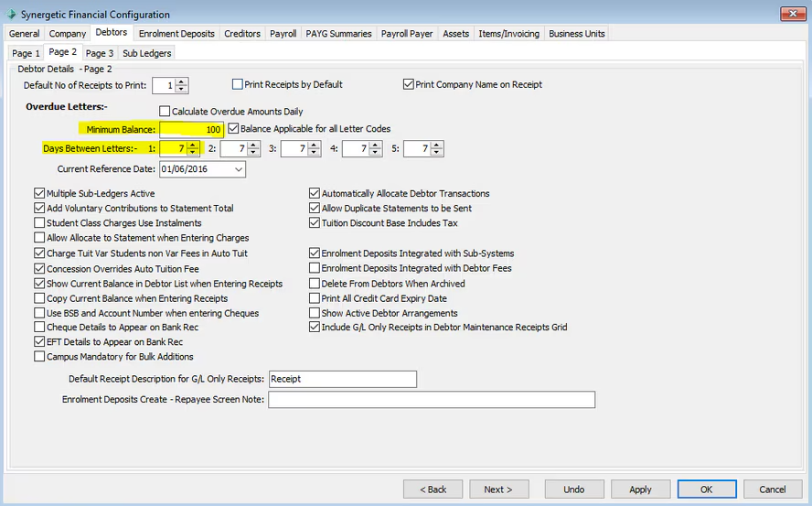The image size is (812, 506).
Task: Switch to the Creditors tab
Action: click(x=241, y=34)
